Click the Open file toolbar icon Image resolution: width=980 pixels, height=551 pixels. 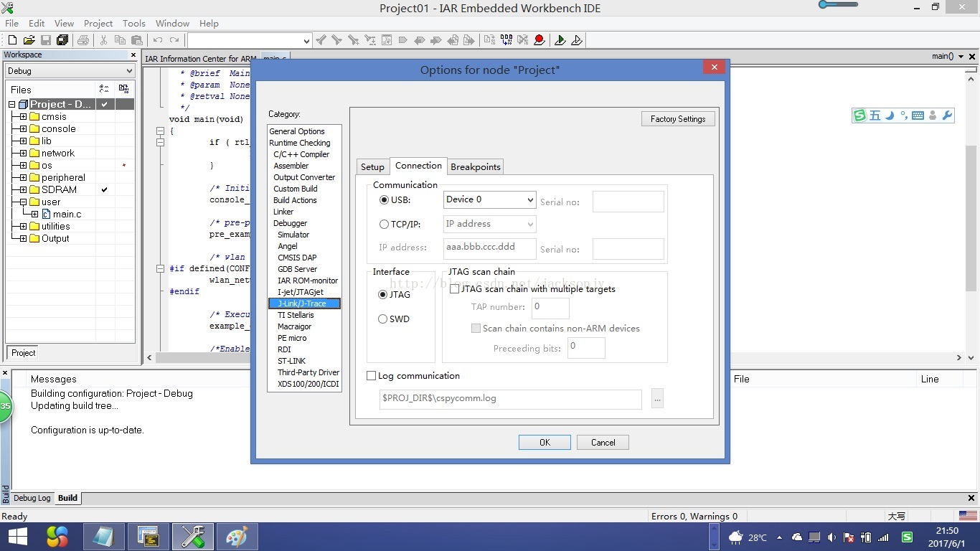(x=29, y=40)
